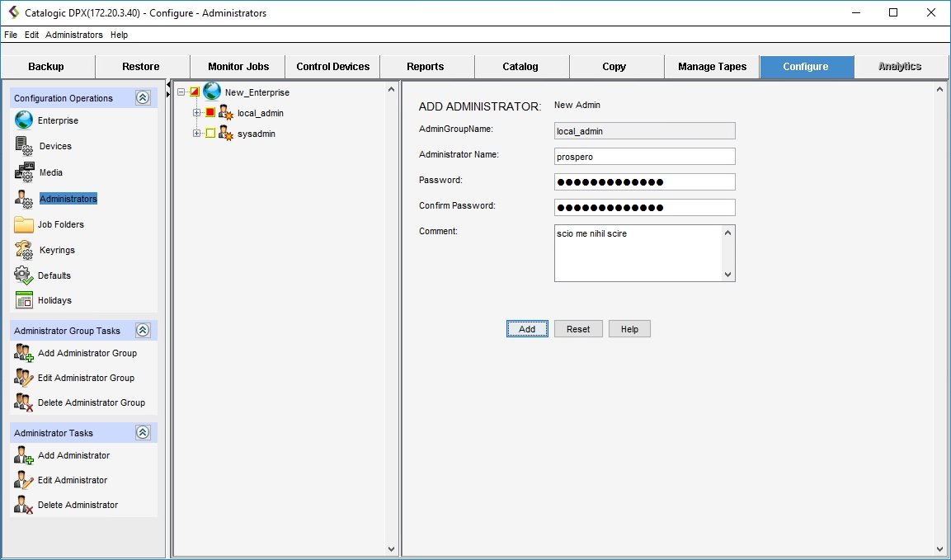Open the Job Folders folder icon
This screenshot has width=951, height=560.
[x=24, y=224]
